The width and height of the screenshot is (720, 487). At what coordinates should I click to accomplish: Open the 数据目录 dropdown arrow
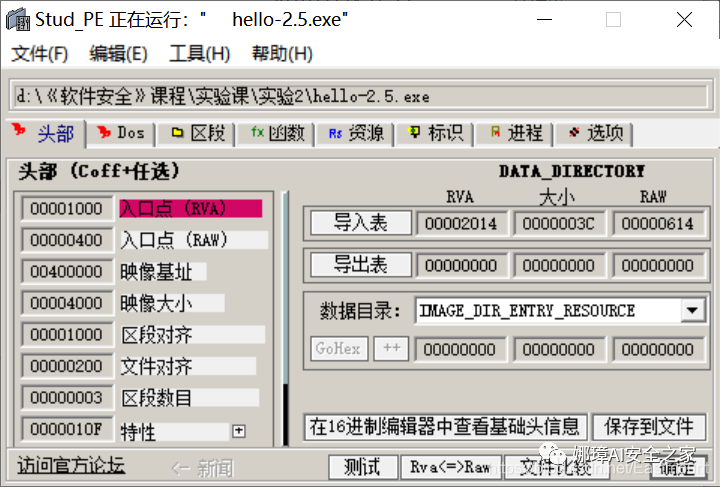pos(692,311)
